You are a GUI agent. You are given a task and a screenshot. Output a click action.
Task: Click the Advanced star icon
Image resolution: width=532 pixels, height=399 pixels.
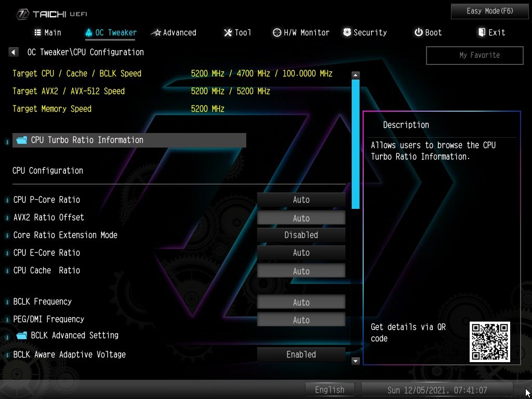coord(156,33)
